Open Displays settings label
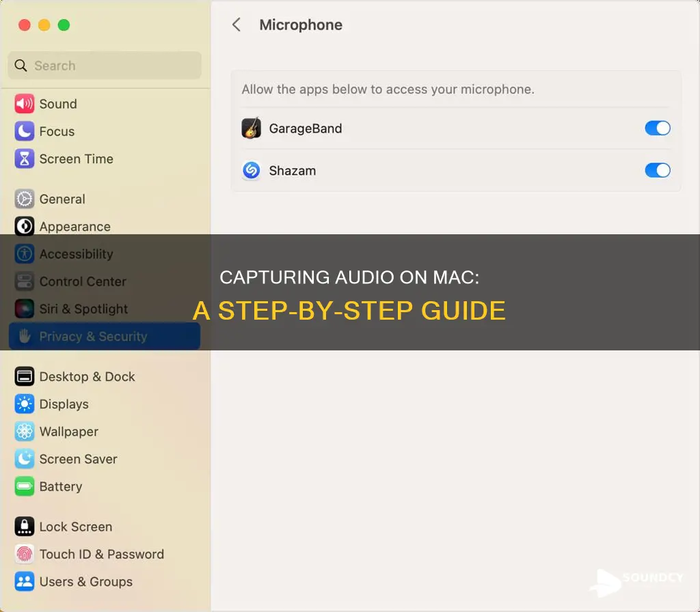 (x=64, y=404)
